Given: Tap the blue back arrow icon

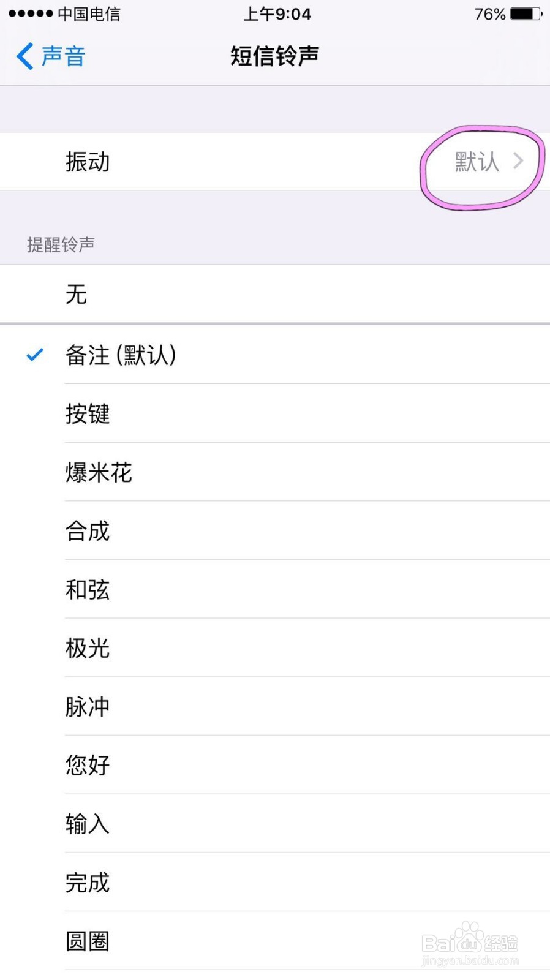Looking at the screenshot, I should (x=24, y=56).
